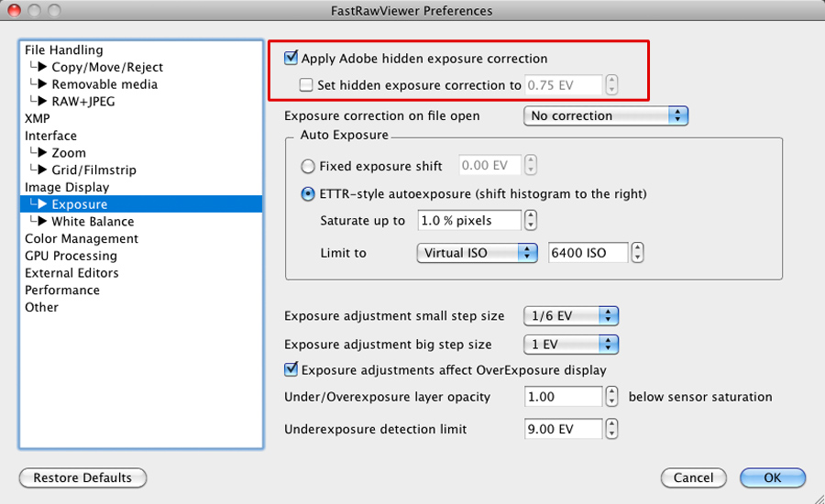Viewport: 825px width, 504px height.
Task: Open small step size 1/6 EV dropdown
Action: point(571,316)
